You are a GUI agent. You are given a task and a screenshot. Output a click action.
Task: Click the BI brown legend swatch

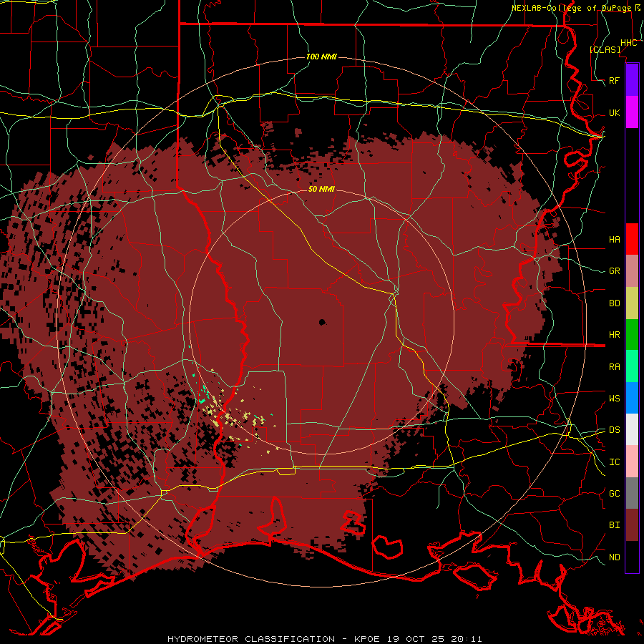click(x=632, y=525)
